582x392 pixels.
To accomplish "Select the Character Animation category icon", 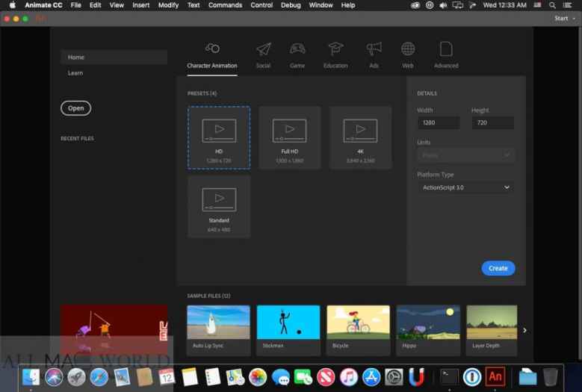I will [212, 49].
